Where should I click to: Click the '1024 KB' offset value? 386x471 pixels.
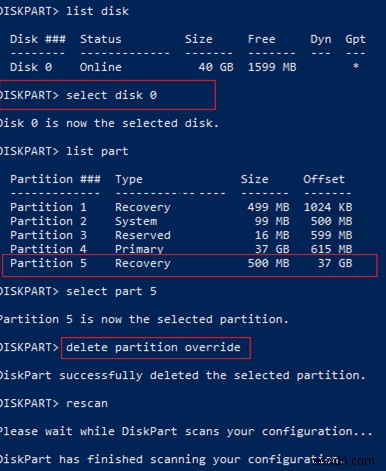coord(328,207)
